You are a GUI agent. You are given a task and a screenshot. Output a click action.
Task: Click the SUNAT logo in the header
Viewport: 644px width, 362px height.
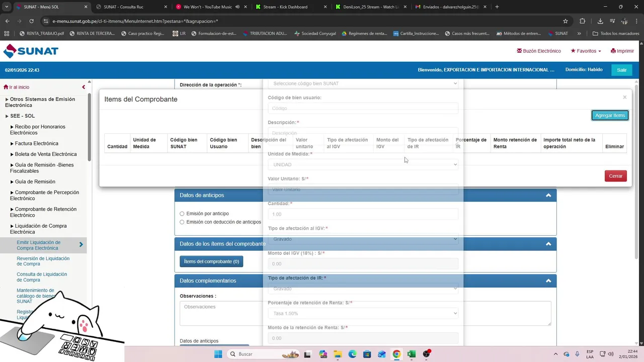(x=31, y=51)
